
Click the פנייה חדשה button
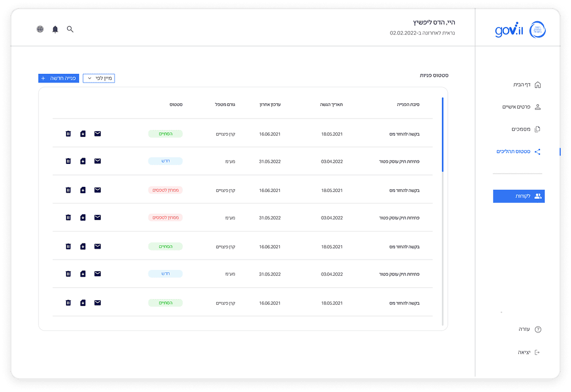point(58,79)
